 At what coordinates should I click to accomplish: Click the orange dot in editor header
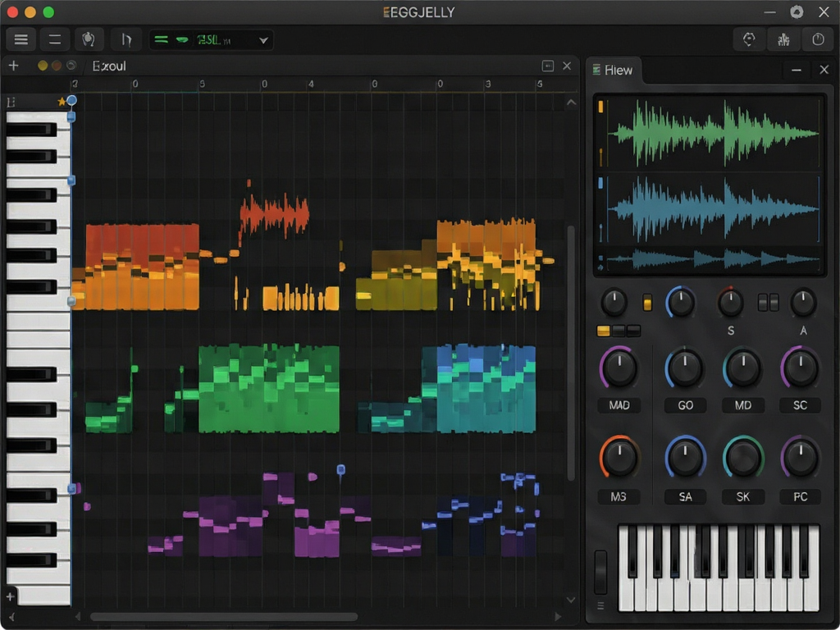click(x=57, y=66)
